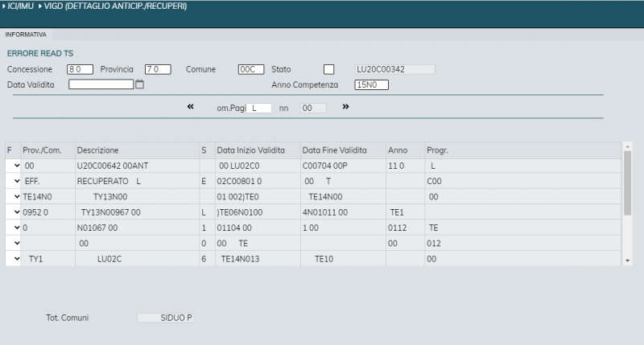Switch to the INFORMATIVA tab

point(26,35)
